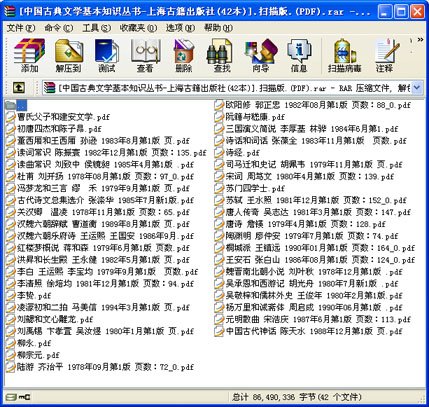Click the 扫描病毒 (Virus Scan) icon

344,55
